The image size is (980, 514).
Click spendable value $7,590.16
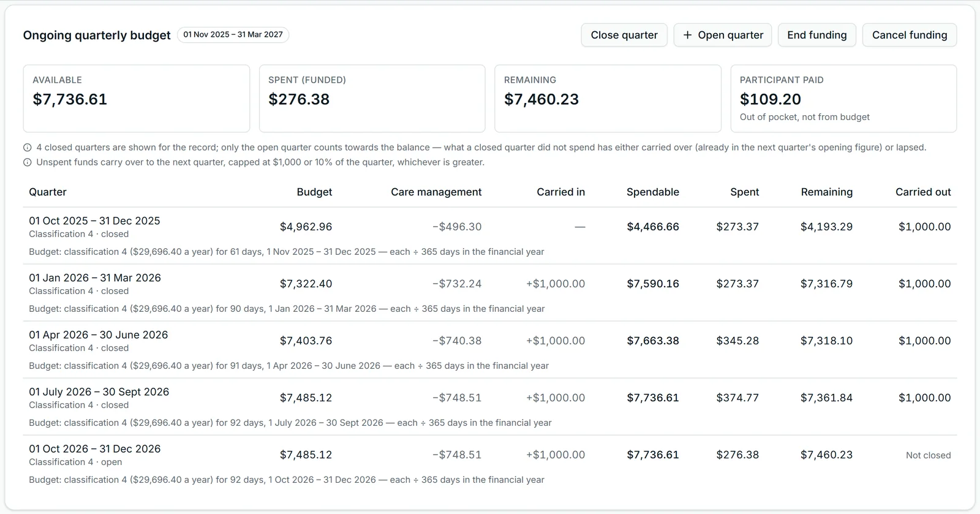tap(653, 284)
